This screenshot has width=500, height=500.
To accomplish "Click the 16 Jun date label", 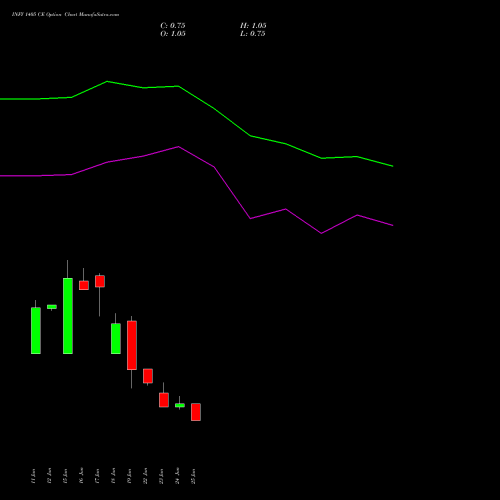I will click(81, 476).
